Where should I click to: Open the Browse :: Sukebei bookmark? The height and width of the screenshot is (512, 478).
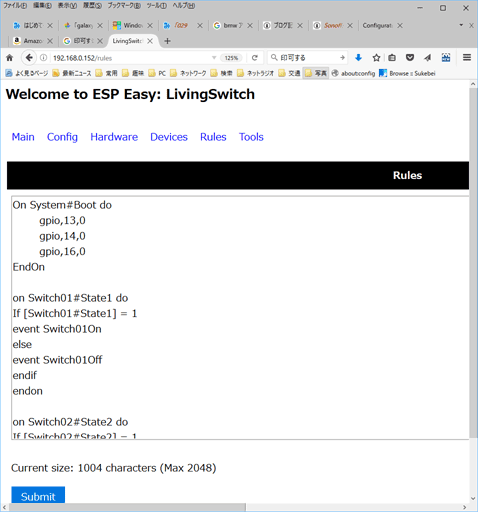click(x=407, y=73)
